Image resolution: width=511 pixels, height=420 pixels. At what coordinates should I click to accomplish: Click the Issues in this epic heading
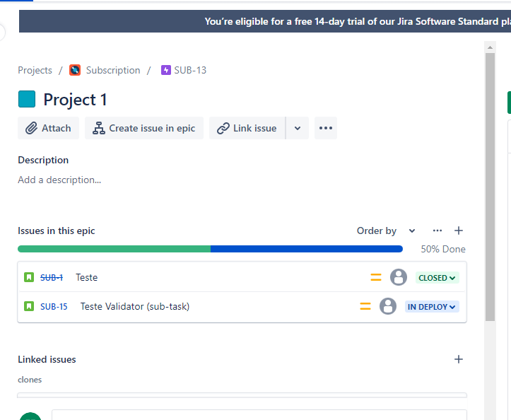[57, 231]
